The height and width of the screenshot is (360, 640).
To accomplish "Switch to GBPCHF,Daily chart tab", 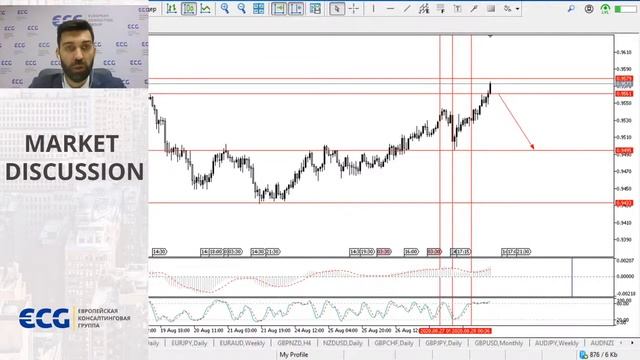I will 394,343.
